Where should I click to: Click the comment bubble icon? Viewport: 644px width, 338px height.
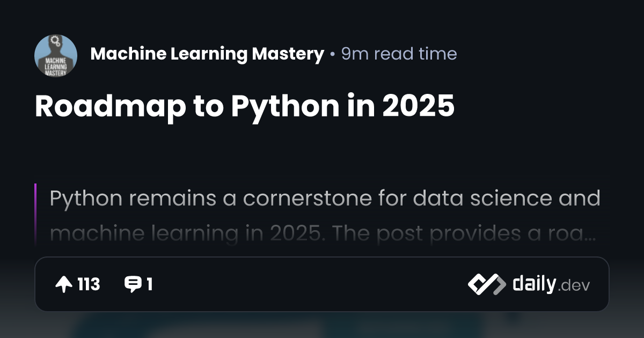[x=132, y=284]
